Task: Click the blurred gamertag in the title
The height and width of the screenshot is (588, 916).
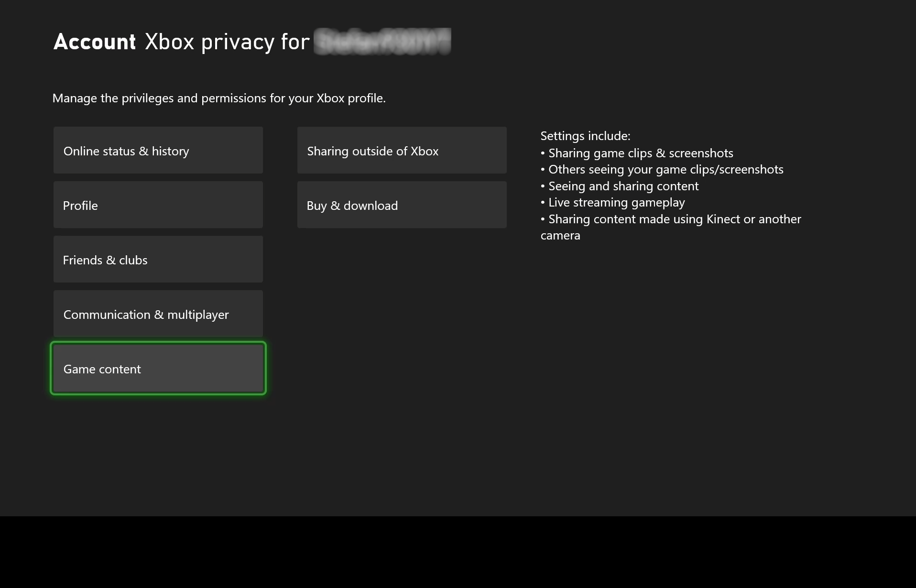Action: tap(382, 41)
